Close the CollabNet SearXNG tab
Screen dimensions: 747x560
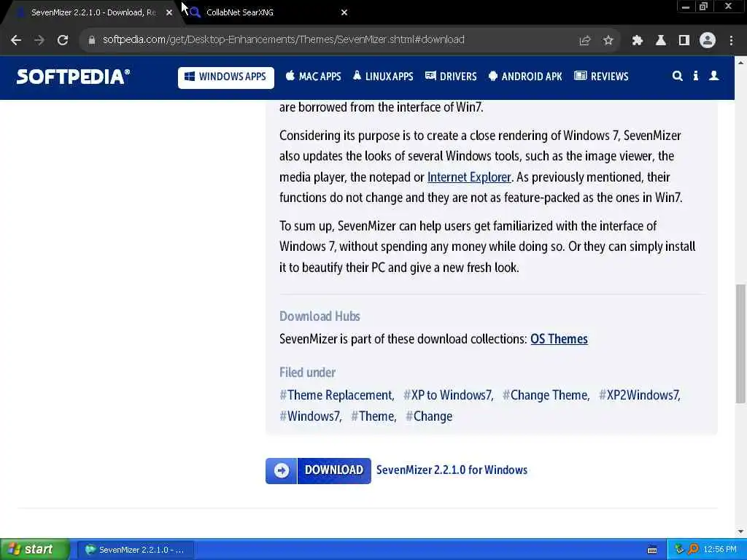pos(344,12)
